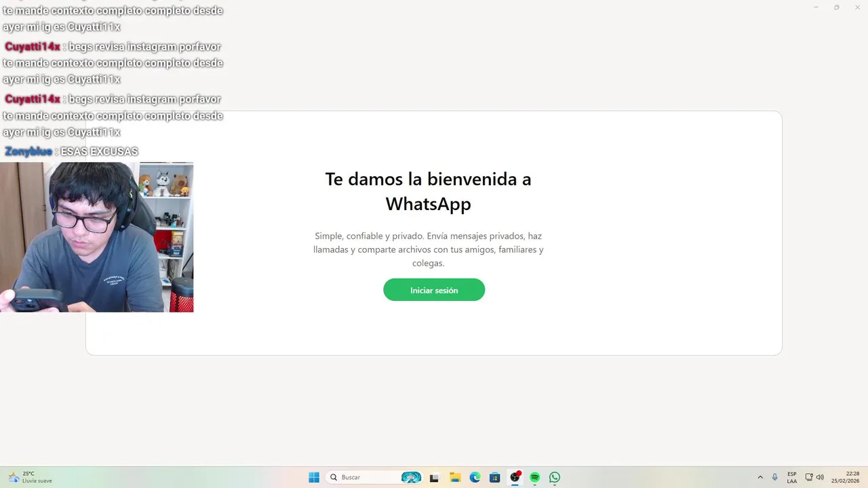The width and height of the screenshot is (868, 488).
Task: Launch Microsoft Edge from the taskbar
Action: [475, 477]
